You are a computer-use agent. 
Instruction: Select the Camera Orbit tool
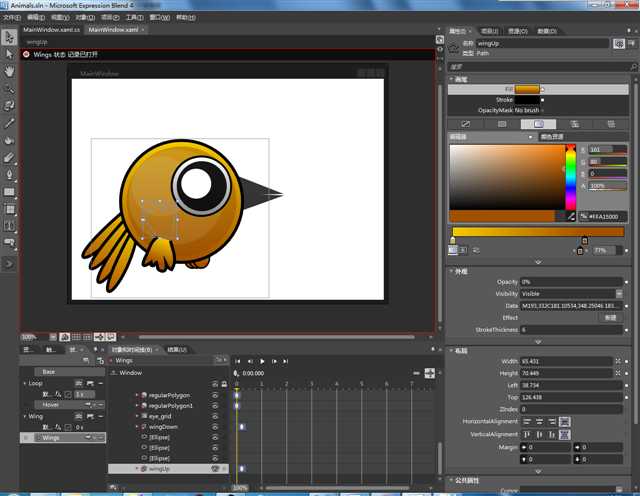(x=9, y=105)
